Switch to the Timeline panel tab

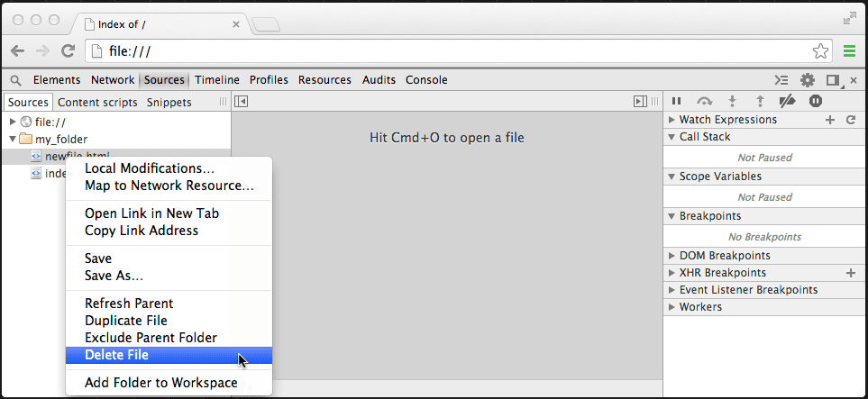tap(216, 80)
